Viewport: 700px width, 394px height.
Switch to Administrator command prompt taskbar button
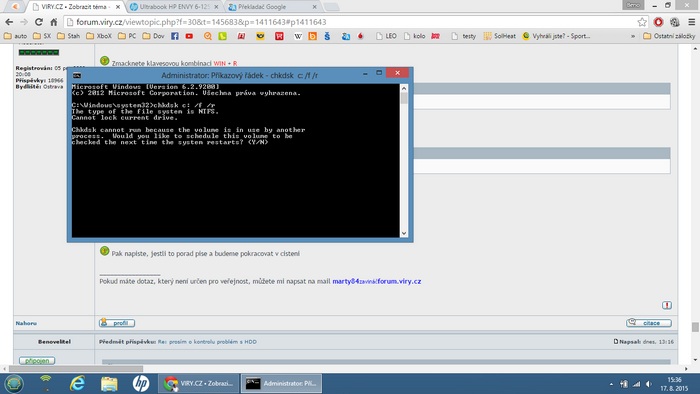click(x=282, y=384)
